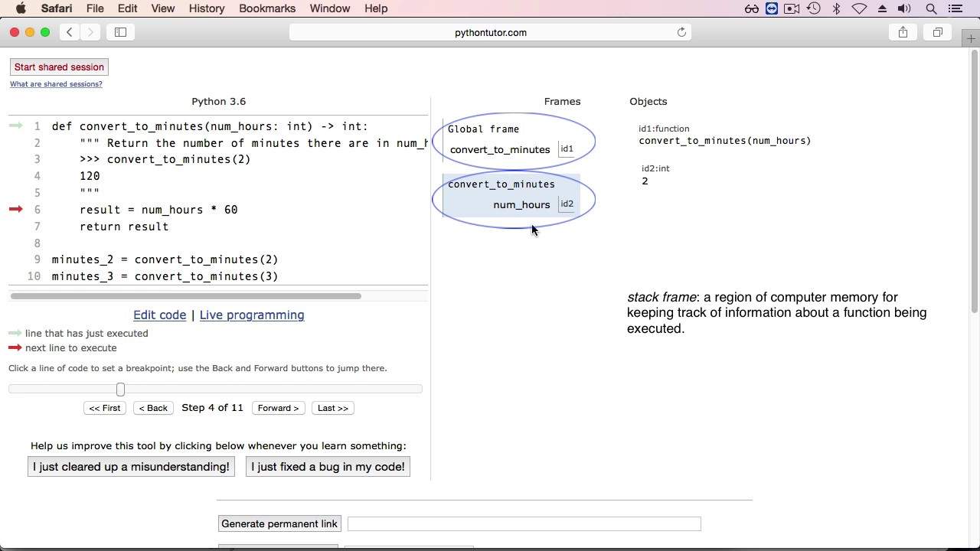Open Notification Center list icon

(955, 8)
